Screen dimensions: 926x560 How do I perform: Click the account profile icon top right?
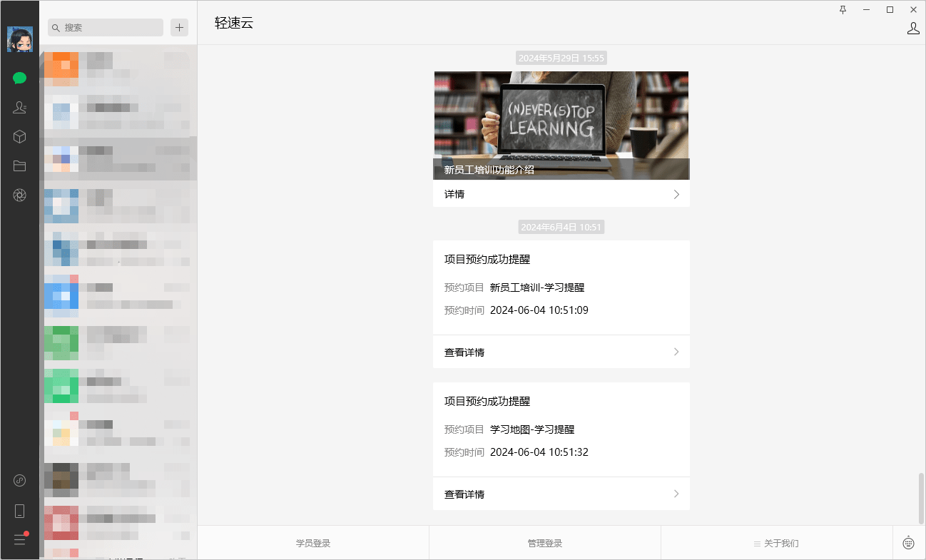pyautogui.click(x=912, y=29)
